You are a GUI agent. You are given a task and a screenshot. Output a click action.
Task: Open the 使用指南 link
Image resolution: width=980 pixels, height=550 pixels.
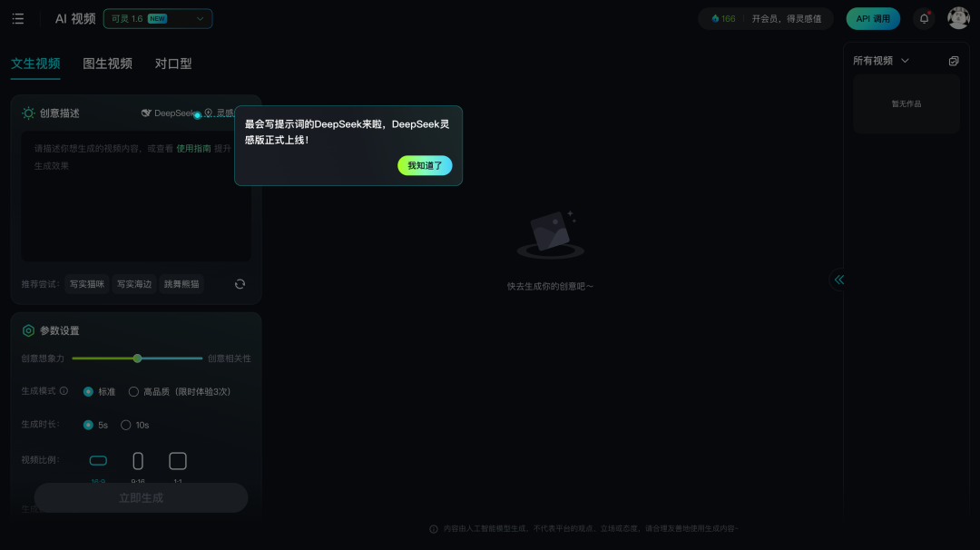click(194, 149)
